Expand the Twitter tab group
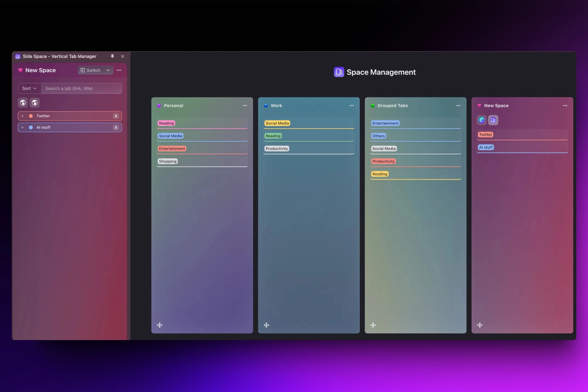This screenshot has width=588, height=392. click(22, 116)
